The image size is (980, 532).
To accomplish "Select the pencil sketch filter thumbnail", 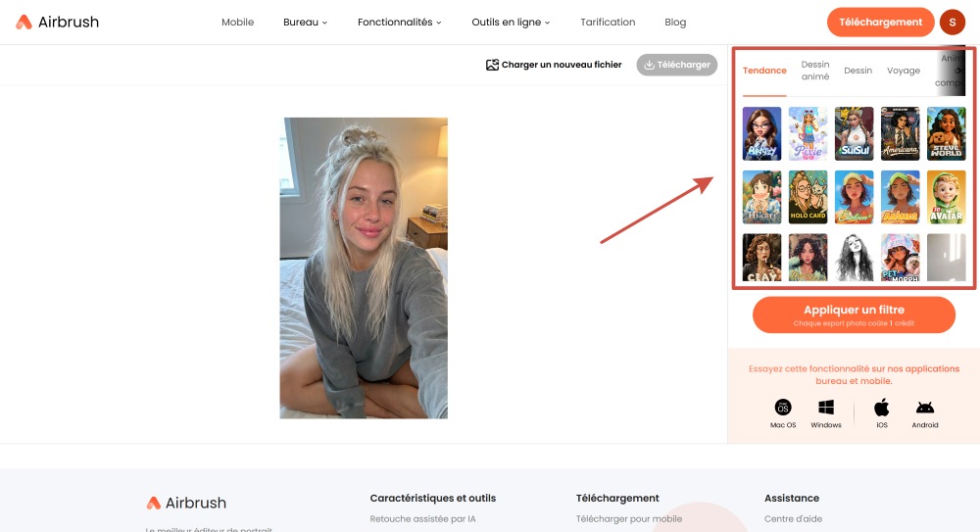I will (854, 258).
